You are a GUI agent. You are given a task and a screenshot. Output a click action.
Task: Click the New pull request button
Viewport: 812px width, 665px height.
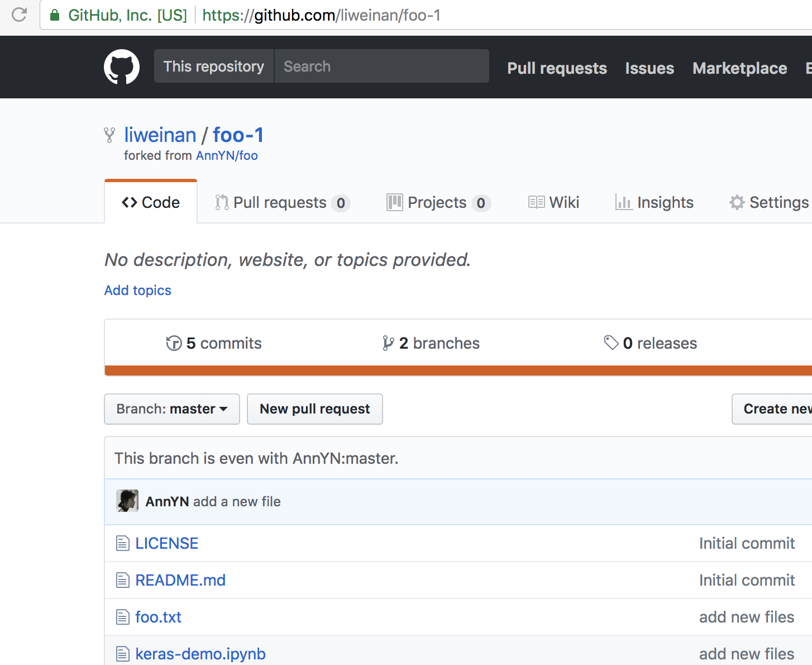[x=315, y=409]
